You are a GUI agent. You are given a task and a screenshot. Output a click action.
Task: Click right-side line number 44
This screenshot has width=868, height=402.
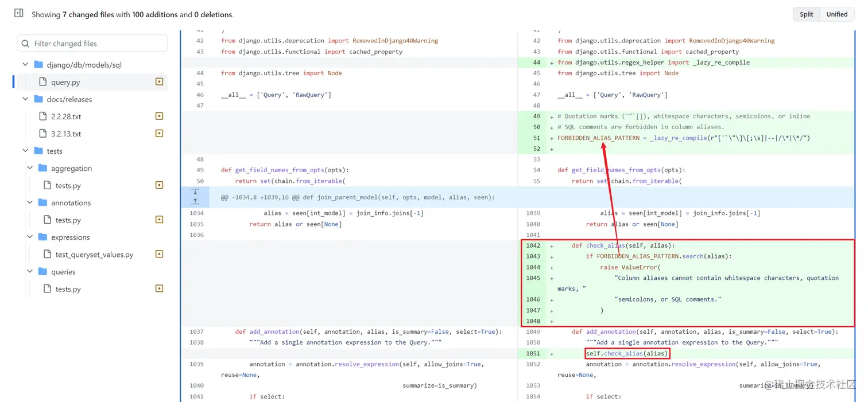pyautogui.click(x=537, y=63)
